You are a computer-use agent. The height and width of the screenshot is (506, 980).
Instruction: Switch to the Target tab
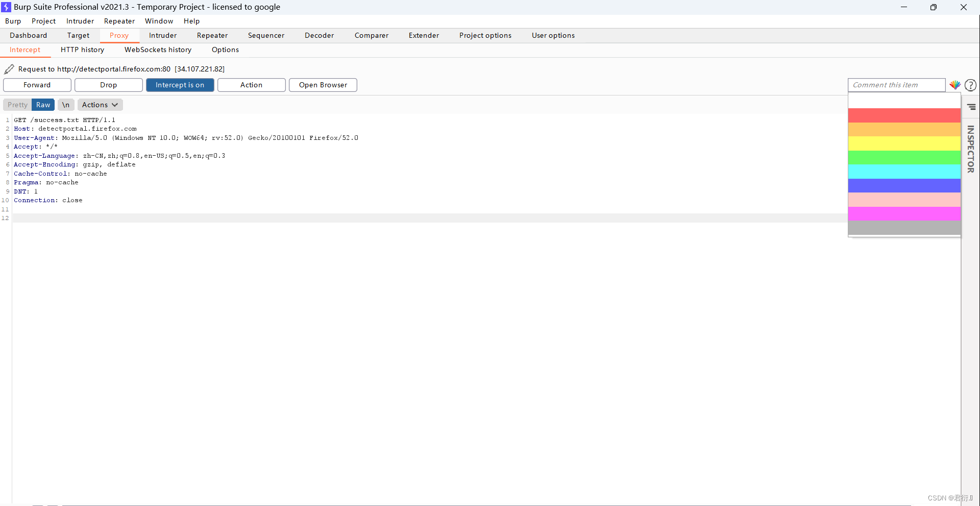point(78,35)
